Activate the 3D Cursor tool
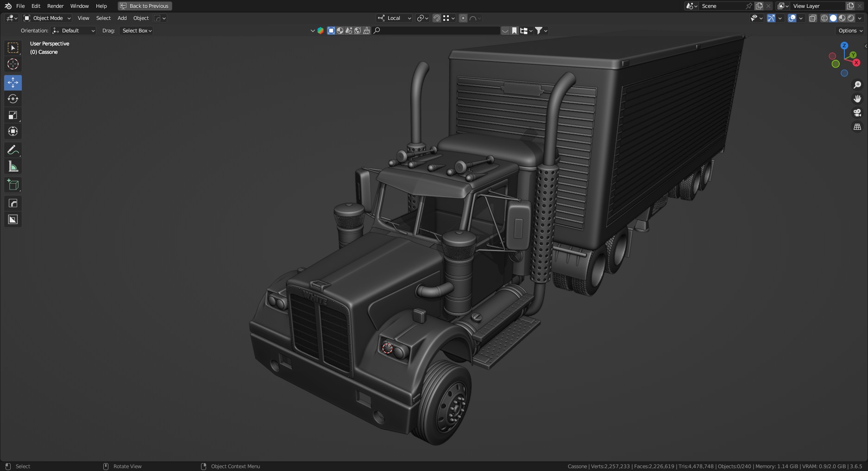 (13, 64)
